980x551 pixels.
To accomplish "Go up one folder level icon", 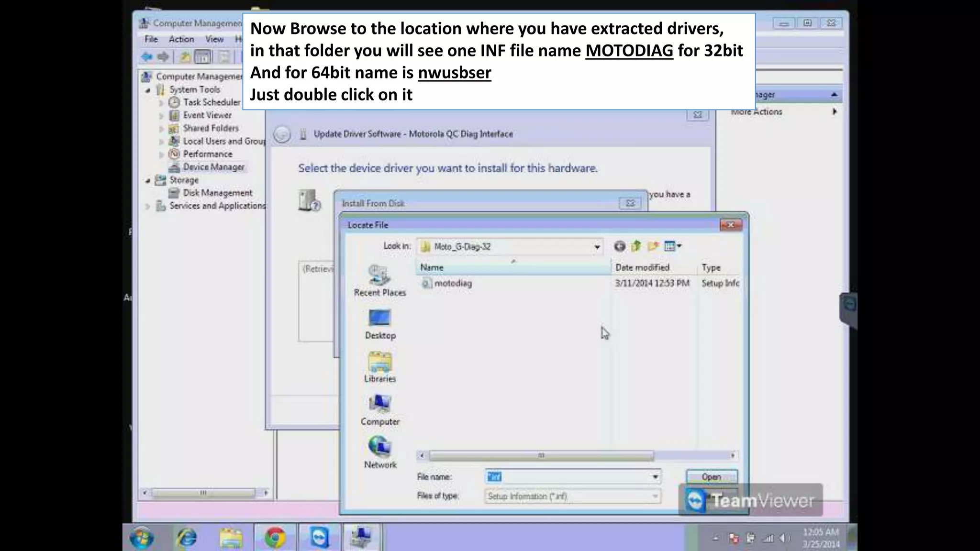I will coord(636,246).
